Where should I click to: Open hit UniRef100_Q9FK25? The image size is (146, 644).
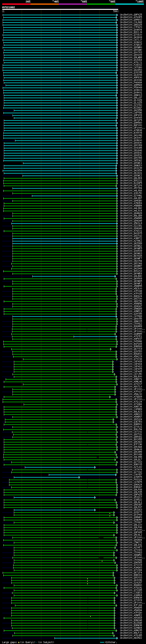point(131,15)
